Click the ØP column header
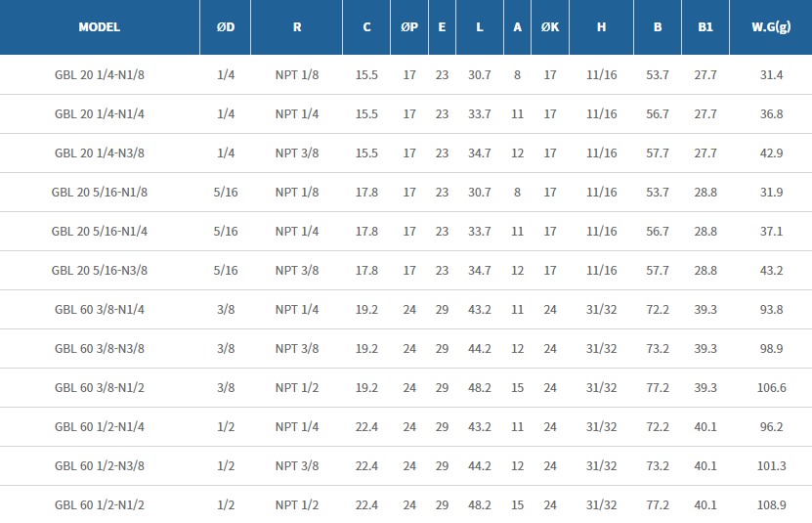812x523 pixels. 409,27
